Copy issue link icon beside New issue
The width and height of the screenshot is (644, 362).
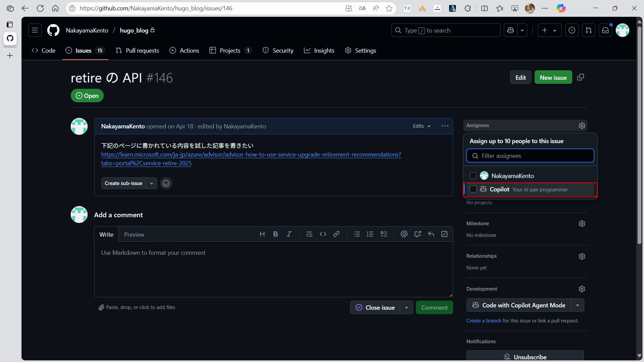581,77
